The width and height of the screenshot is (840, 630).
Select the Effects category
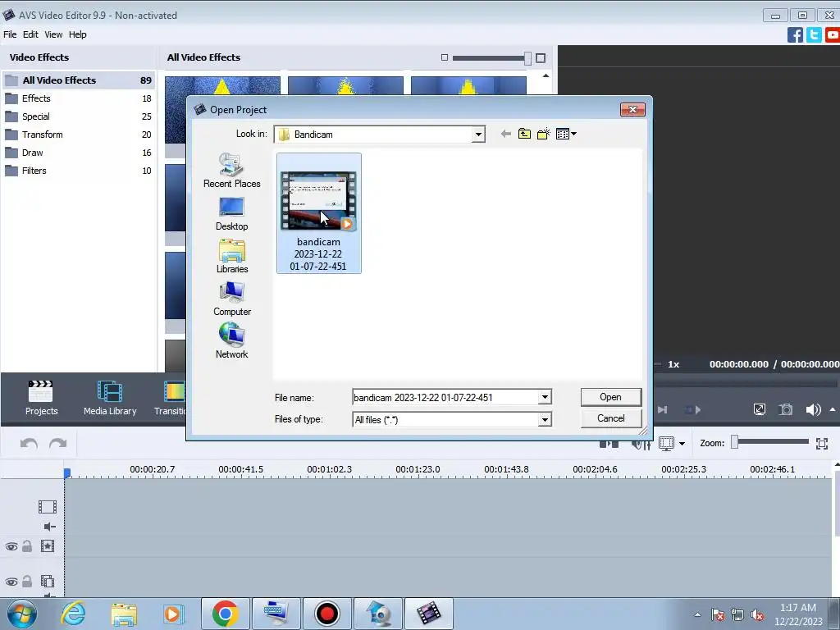coord(79,98)
